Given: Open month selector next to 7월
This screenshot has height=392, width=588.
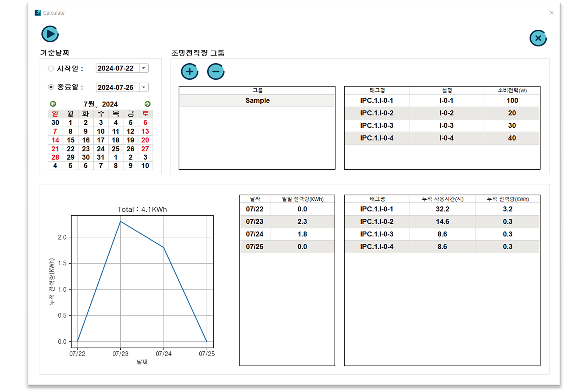Looking at the screenshot, I should point(96,107).
